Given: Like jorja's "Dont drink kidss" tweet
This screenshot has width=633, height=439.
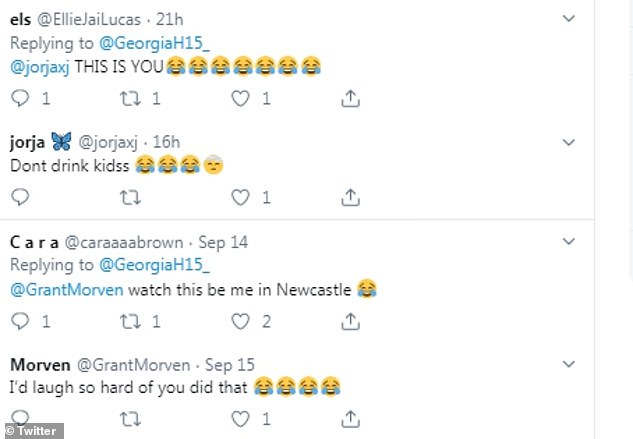Looking at the screenshot, I should [x=241, y=198].
